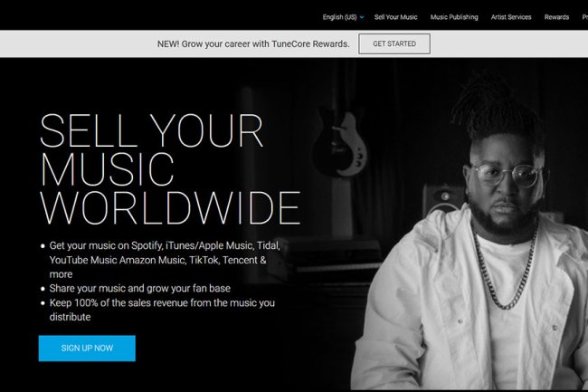This screenshot has width=588, height=392.
Task: Click the SELL YOUR MUSIC WORLDWIDE headline
Action: pyautogui.click(x=170, y=168)
